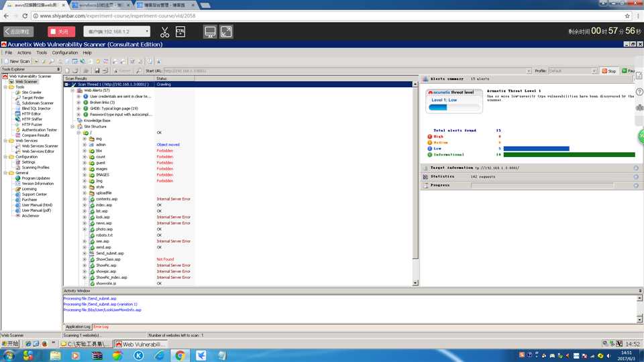Select Support Center item
Screen dimensions: 644x362
pos(34,194)
